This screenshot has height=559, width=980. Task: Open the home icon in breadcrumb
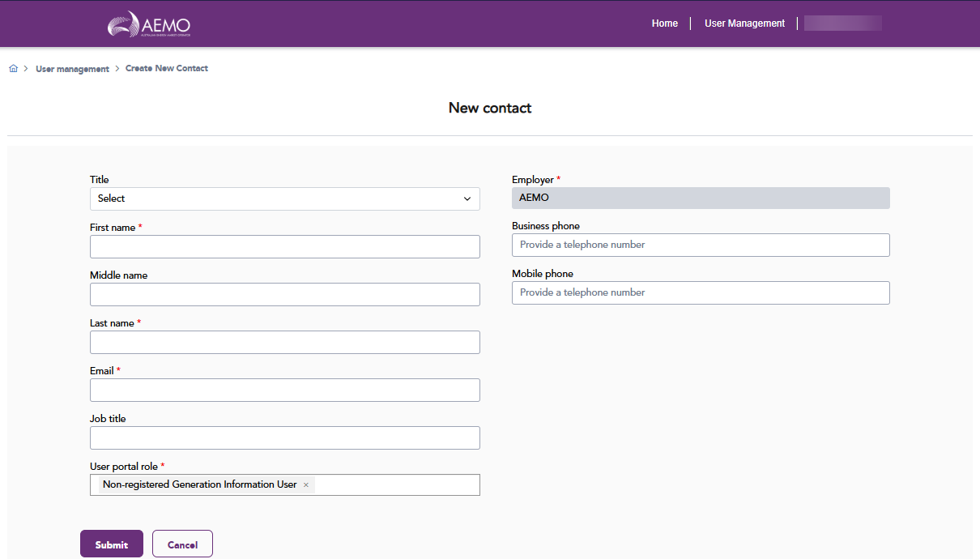tap(13, 69)
